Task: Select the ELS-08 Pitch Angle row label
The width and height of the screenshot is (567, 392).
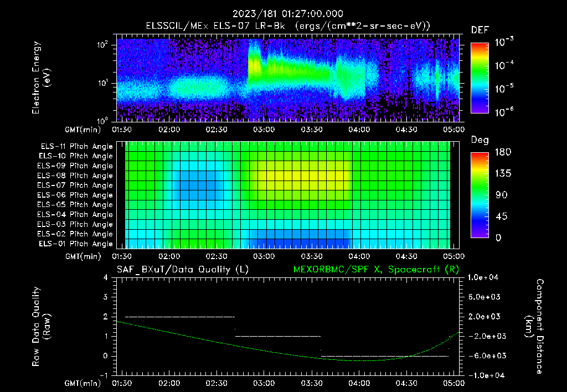Action: (x=75, y=176)
